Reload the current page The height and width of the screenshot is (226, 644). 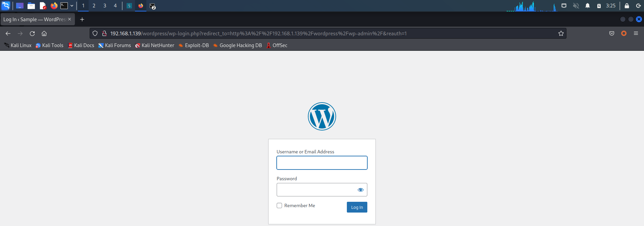click(x=32, y=34)
